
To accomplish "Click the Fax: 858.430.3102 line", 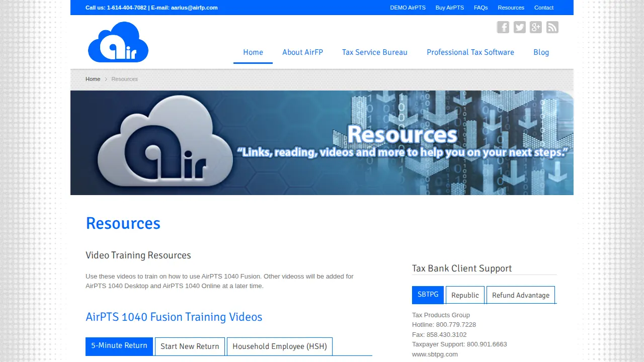I will 439,334.
